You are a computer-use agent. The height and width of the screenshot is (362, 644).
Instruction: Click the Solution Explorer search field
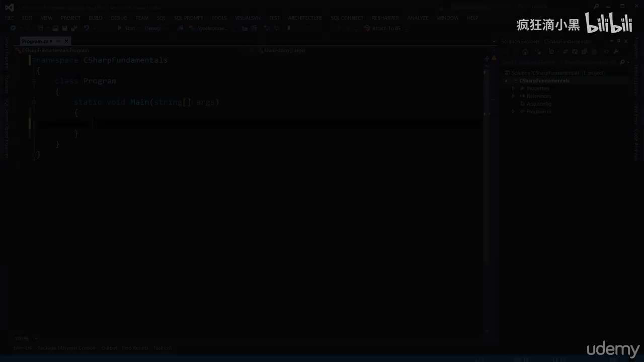[x=560, y=62]
